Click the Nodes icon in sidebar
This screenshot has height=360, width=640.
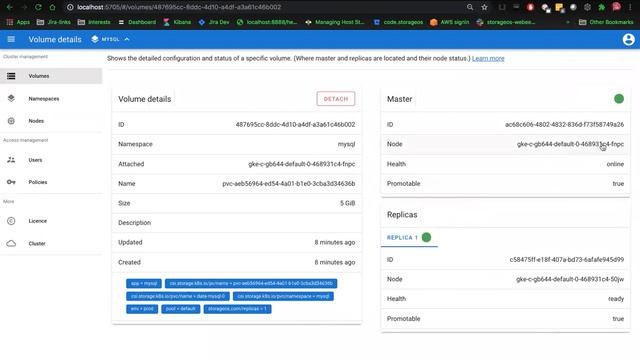coord(11,121)
